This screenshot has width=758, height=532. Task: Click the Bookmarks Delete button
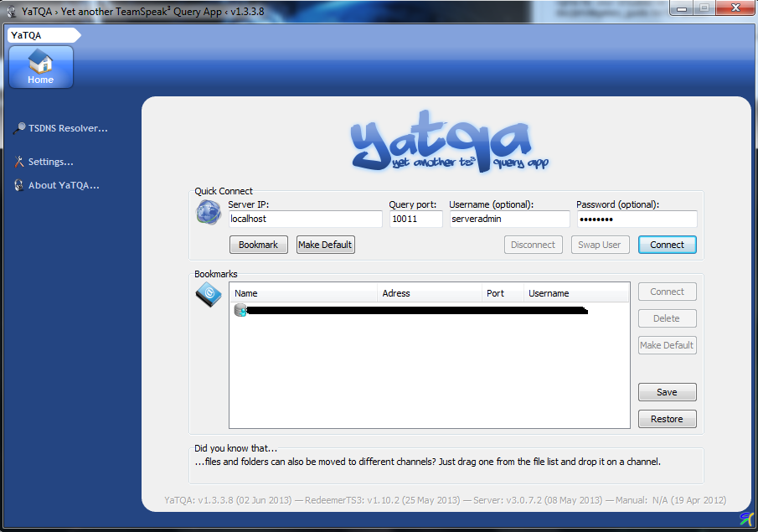(x=667, y=318)
